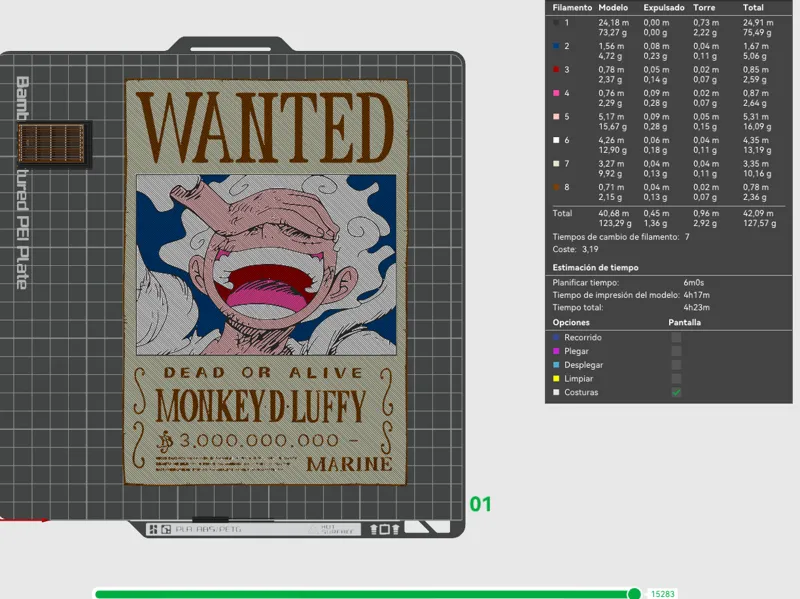The width and height of the screenshot is (800, 599).
Task: Click filament 3 red color swatch
Action: coord(556,69)
